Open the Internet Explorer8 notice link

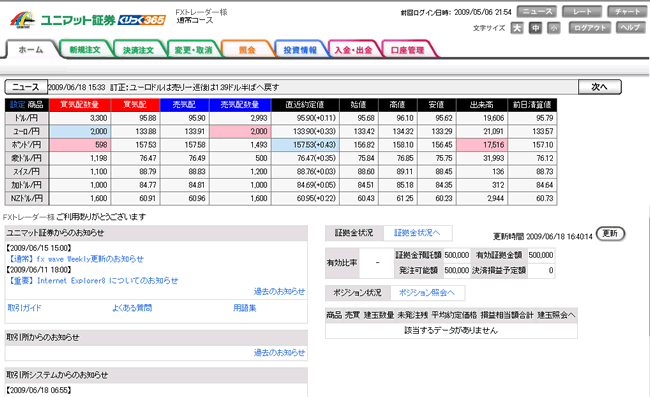(93, 281)
